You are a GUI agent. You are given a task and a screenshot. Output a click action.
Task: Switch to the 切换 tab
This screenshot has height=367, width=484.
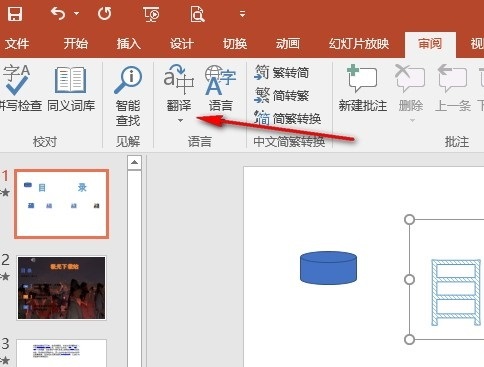point(235,44)
